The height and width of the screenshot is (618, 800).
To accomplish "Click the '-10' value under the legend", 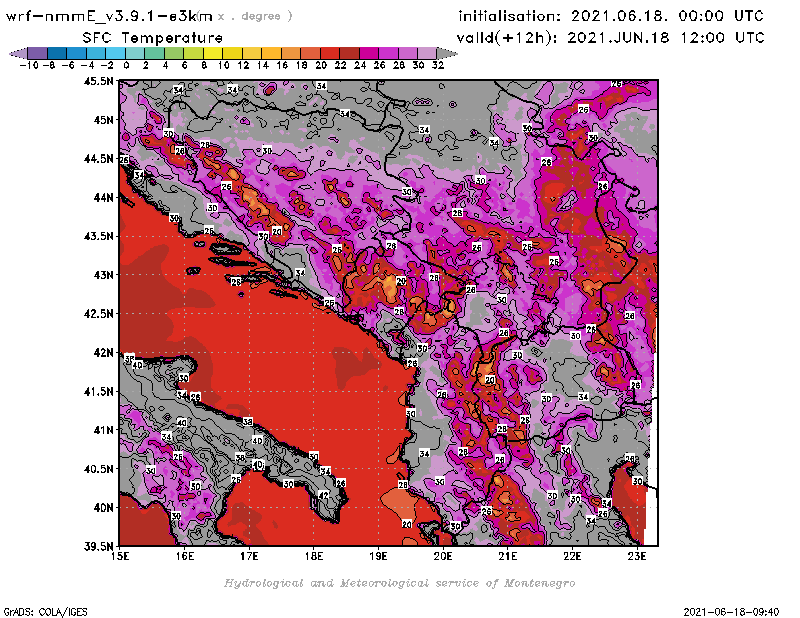I will 29,65.
